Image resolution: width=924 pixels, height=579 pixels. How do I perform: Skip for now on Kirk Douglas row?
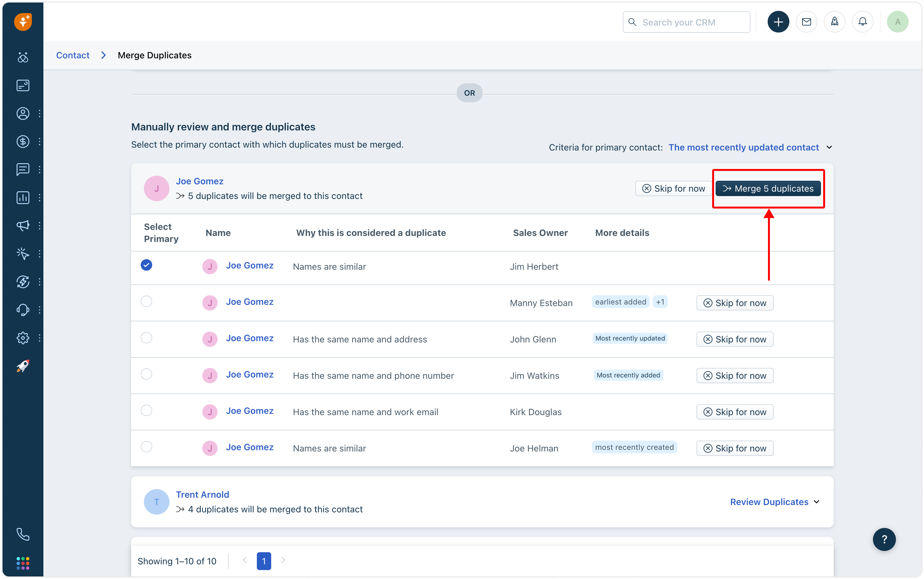coord(735,412)
